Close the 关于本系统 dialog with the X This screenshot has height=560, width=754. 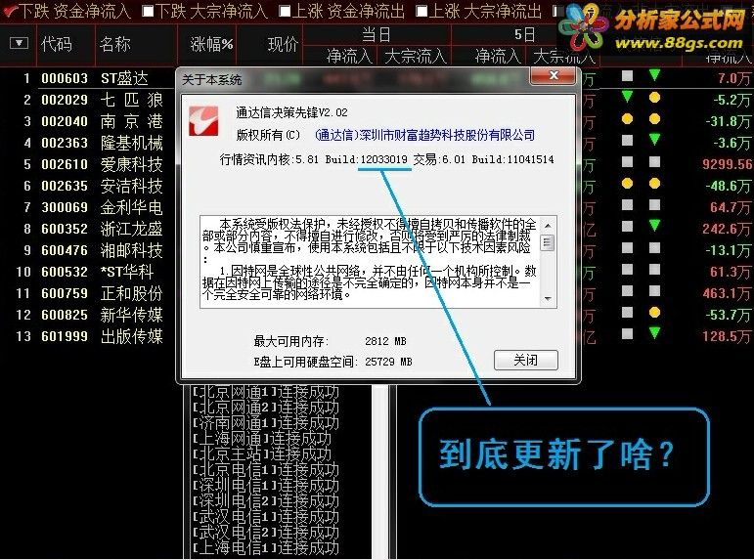(553, 76)
